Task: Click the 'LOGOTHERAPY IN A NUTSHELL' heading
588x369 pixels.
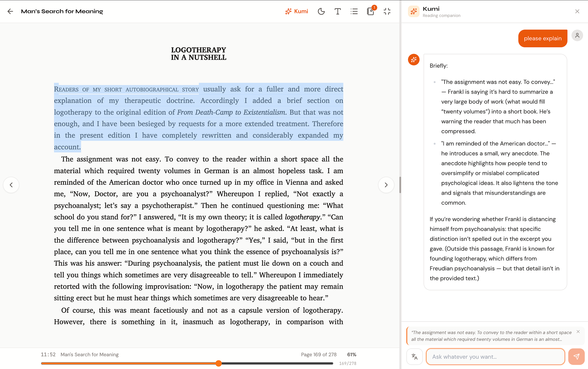Action: point(198,54)
